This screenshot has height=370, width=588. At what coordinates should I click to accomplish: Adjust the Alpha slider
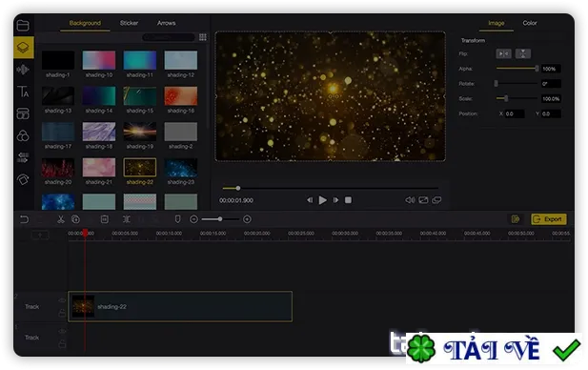pos(517,69)
